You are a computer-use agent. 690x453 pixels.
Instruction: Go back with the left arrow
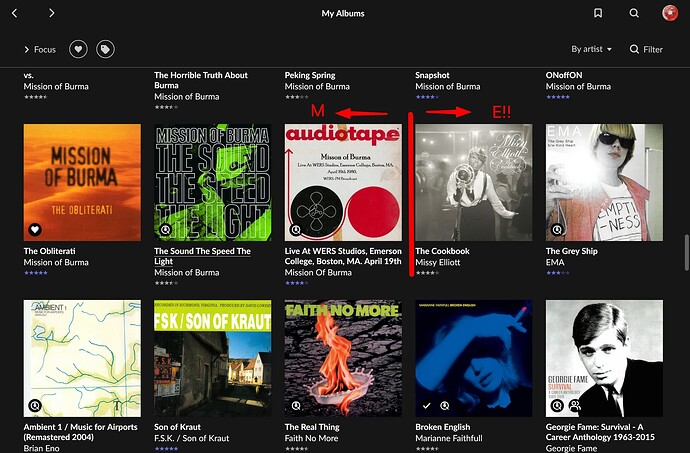(x=15, y=13)
